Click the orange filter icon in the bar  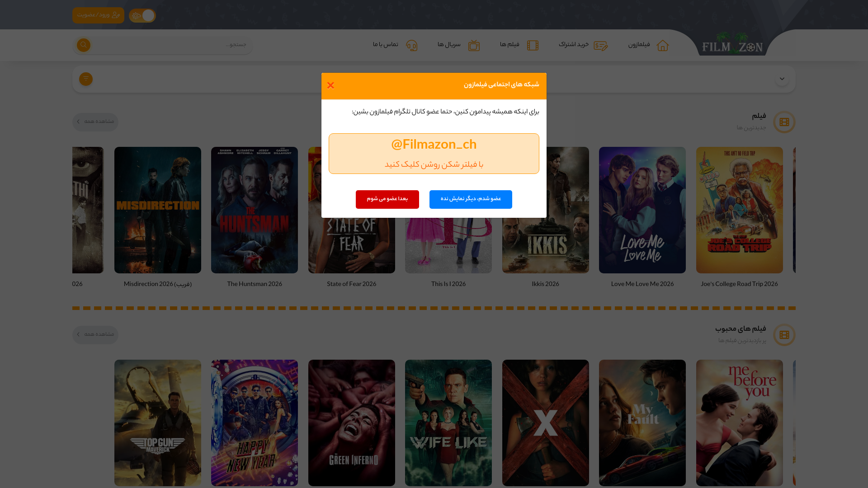click(86, 79)
